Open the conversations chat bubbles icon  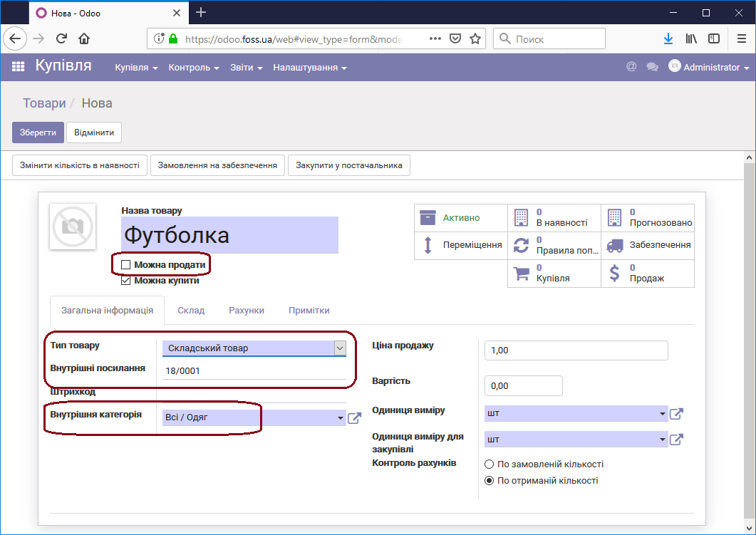653,67
